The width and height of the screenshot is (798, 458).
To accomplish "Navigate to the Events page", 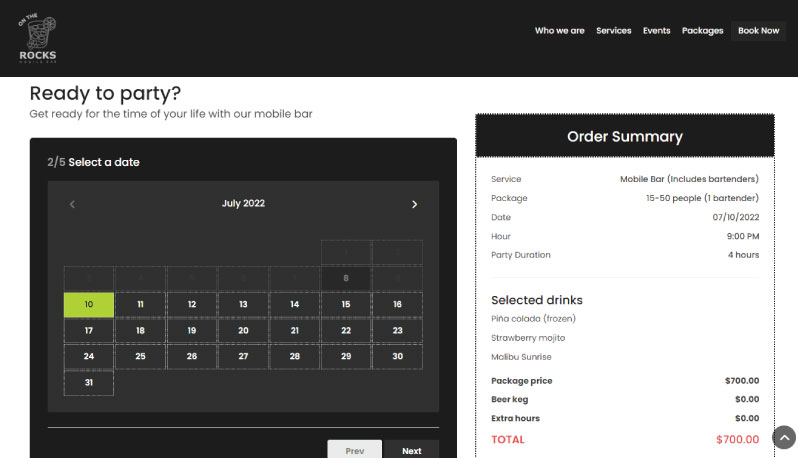I will 656,31.
